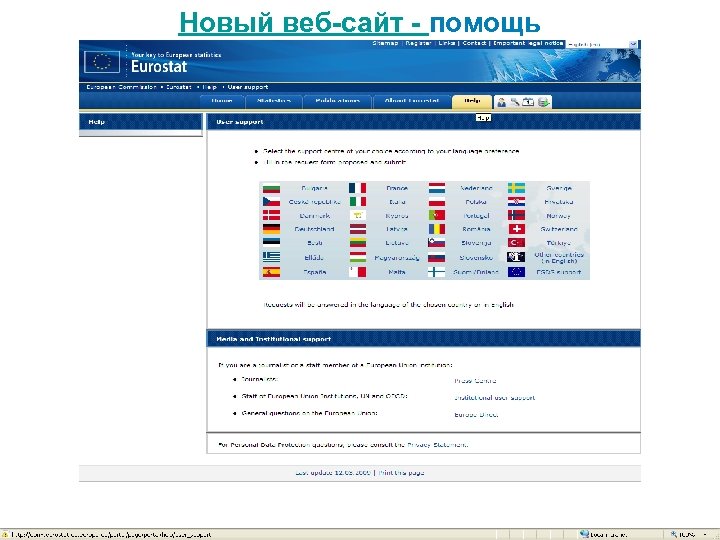
Task: Click the Print this page link
Action: click(x=401, y=472)
